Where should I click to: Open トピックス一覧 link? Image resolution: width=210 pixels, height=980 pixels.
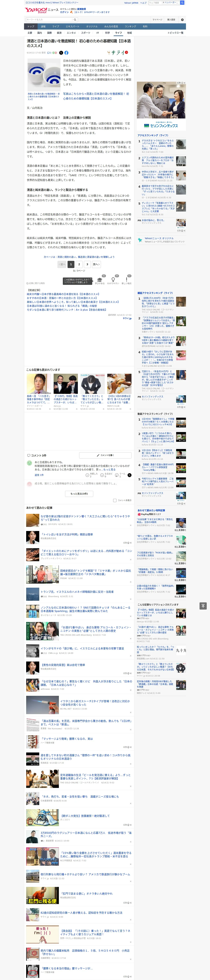tap(175, 33)
